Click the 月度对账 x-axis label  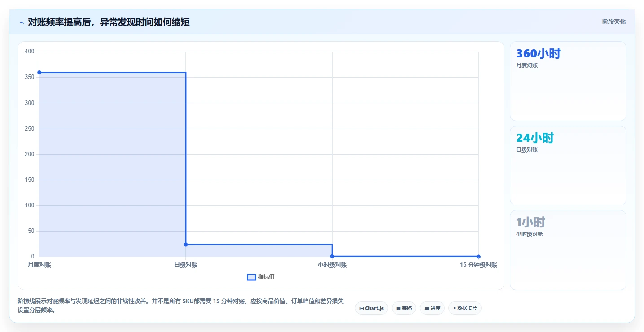(39, 265)
